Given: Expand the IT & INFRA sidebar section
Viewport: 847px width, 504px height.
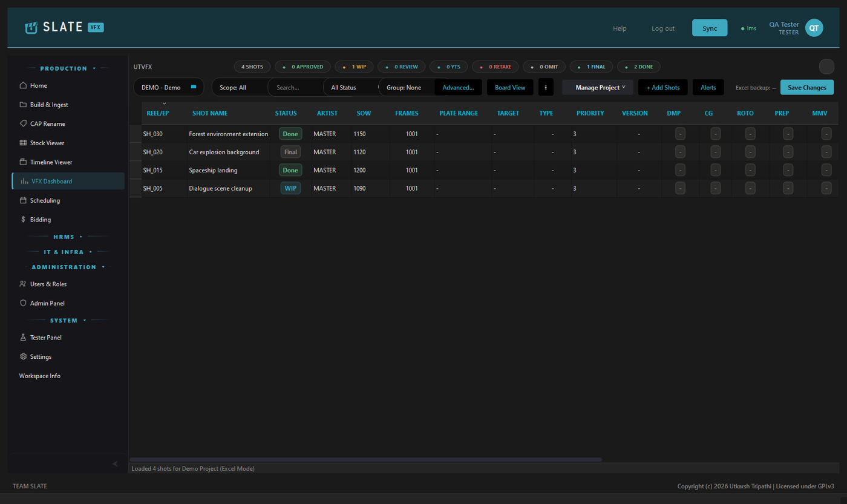Looking at the screenshot, I should coord(68,252).
